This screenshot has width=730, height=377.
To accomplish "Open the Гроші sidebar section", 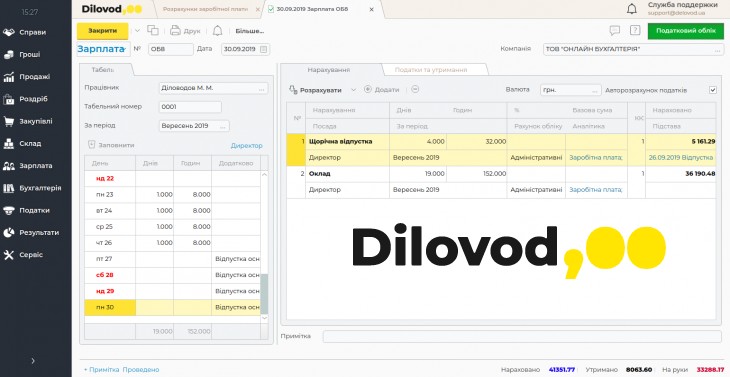I will (x=22, y=54).
